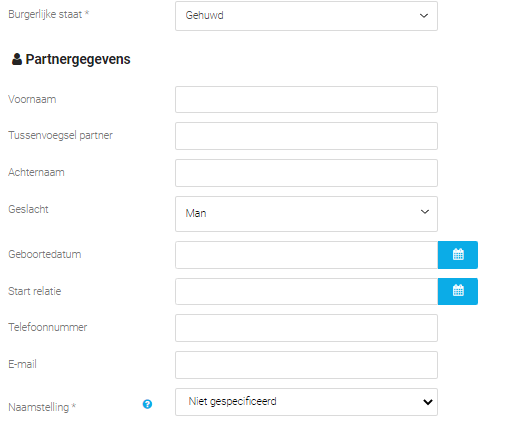509x431 pixels.
Task: Focus the Start relatie date field
Action: [x=306, y=291]
